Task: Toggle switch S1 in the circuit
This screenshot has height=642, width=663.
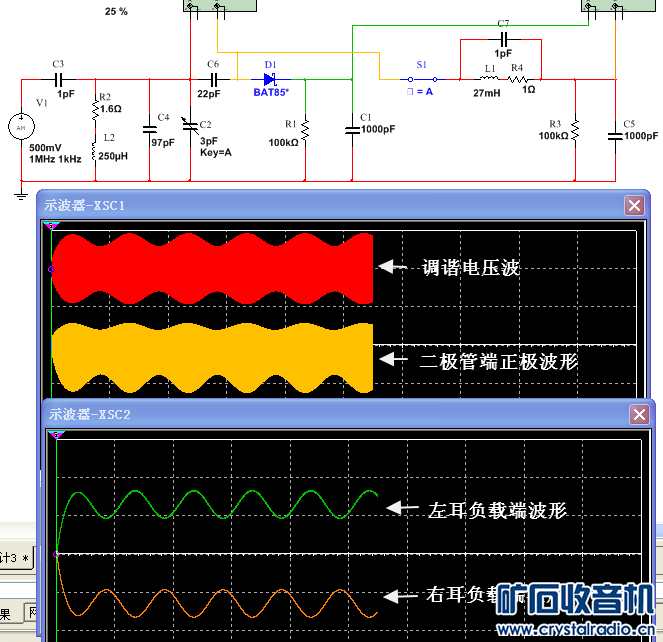Action: [x=422, y=79]
